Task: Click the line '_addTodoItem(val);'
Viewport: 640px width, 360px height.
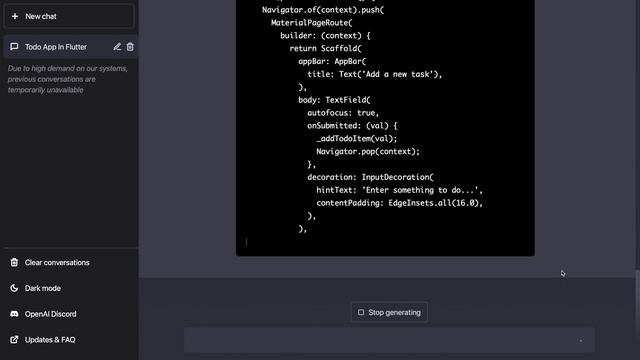Action: pos(357,139)
